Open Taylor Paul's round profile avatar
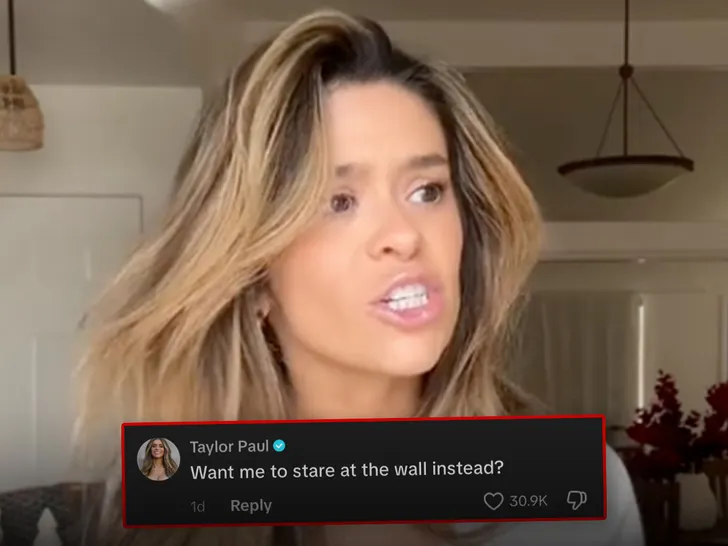The image size is (728, 546). (x=158, y=459)
